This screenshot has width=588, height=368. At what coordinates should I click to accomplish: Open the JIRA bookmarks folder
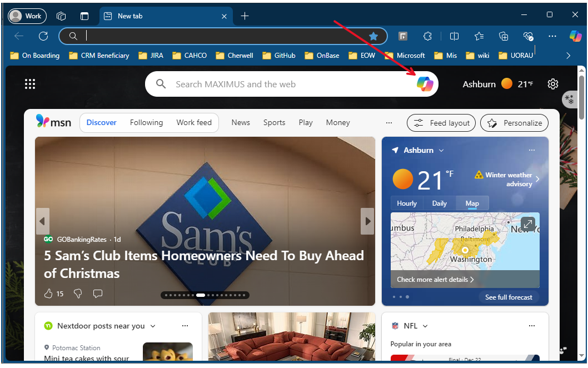151,56
